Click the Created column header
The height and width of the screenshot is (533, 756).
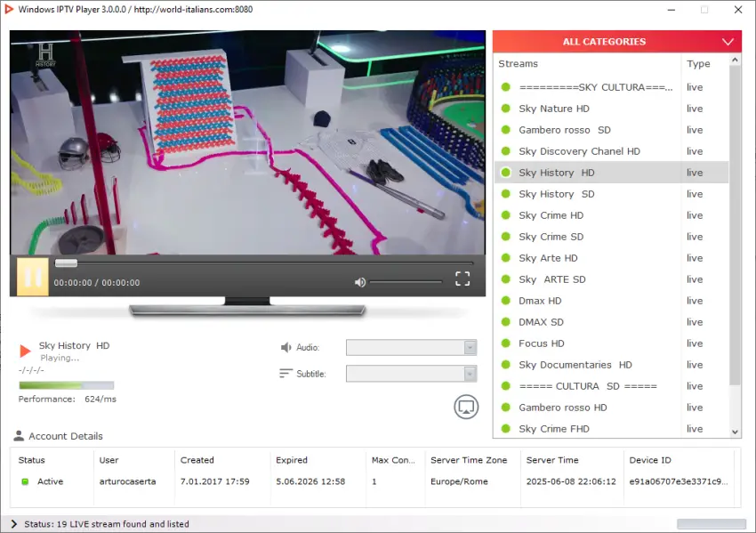pyautogui.click(x=197, y=460)
